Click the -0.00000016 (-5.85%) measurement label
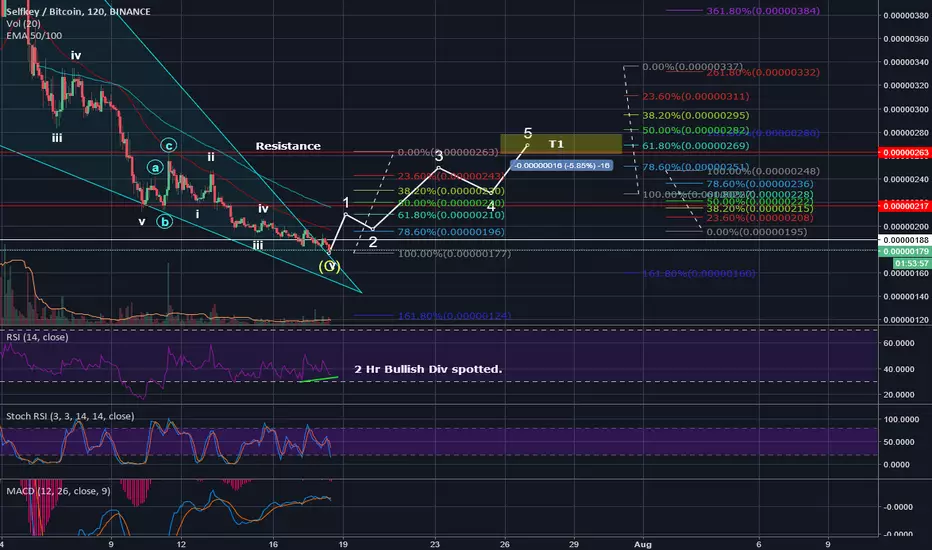This screenshot has width=932, height=550. [x=562, y=165]
